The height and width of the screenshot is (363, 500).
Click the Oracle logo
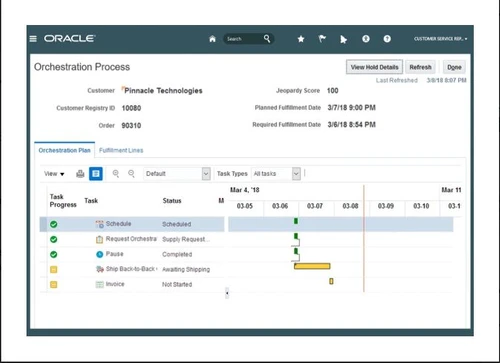pyautogui.click(x=70, y=39)
